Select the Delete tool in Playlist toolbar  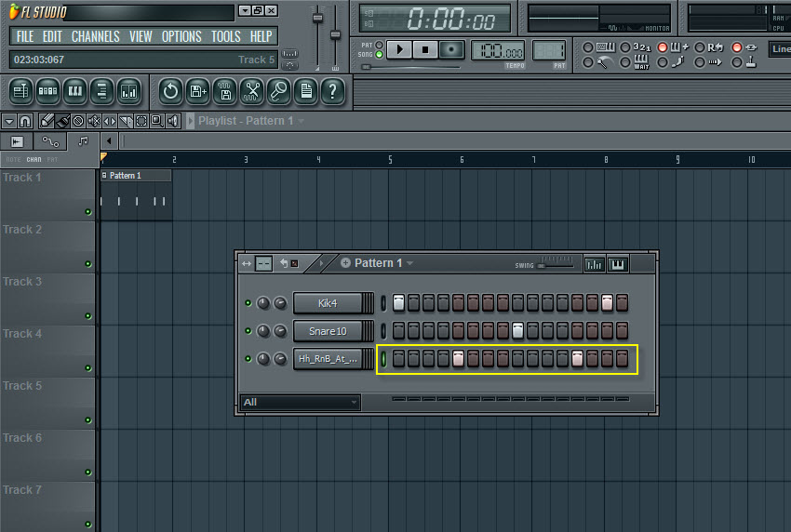click(x=78, y=121)
